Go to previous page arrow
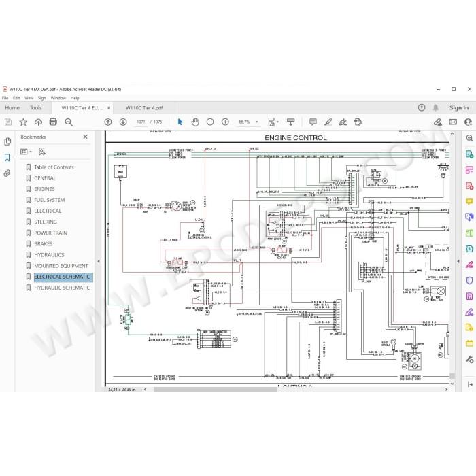The image size is (476, 476). (108, 122)
